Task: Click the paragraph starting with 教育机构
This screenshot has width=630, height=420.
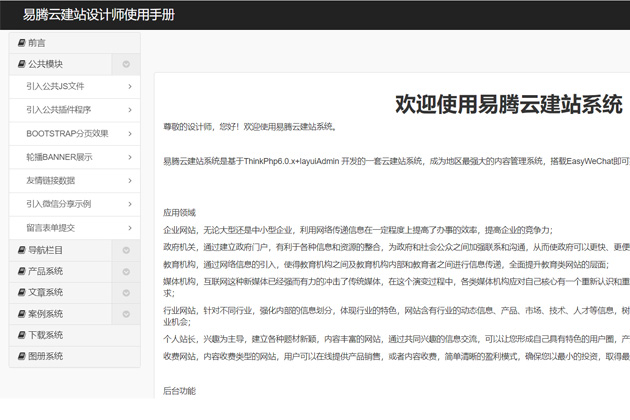Action: point(386,264)
